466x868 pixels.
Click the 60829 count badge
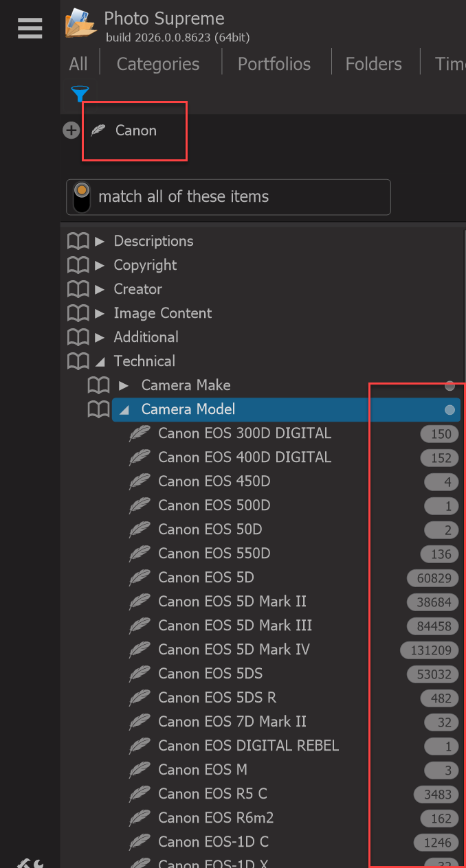coord(433,578)
